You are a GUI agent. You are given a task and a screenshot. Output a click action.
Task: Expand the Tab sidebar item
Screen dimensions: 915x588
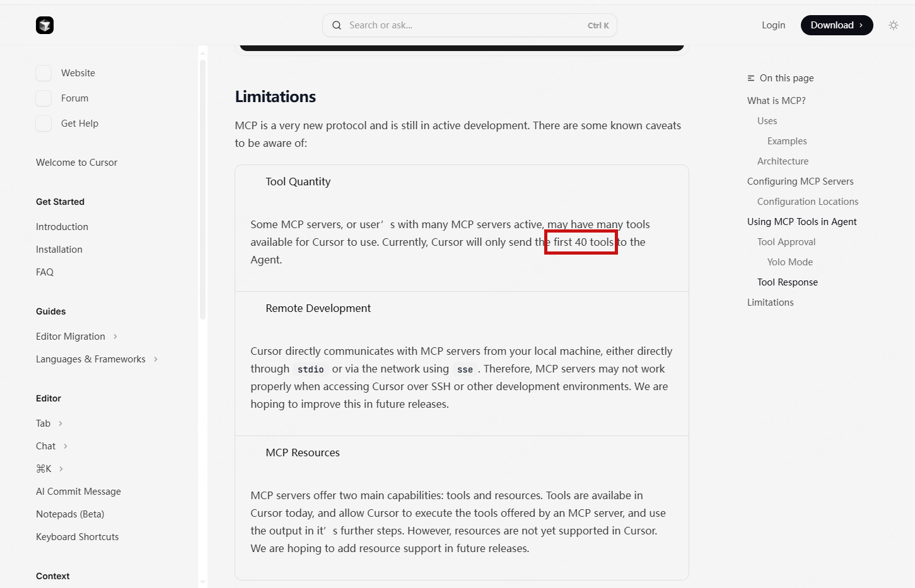coord(61,424)
